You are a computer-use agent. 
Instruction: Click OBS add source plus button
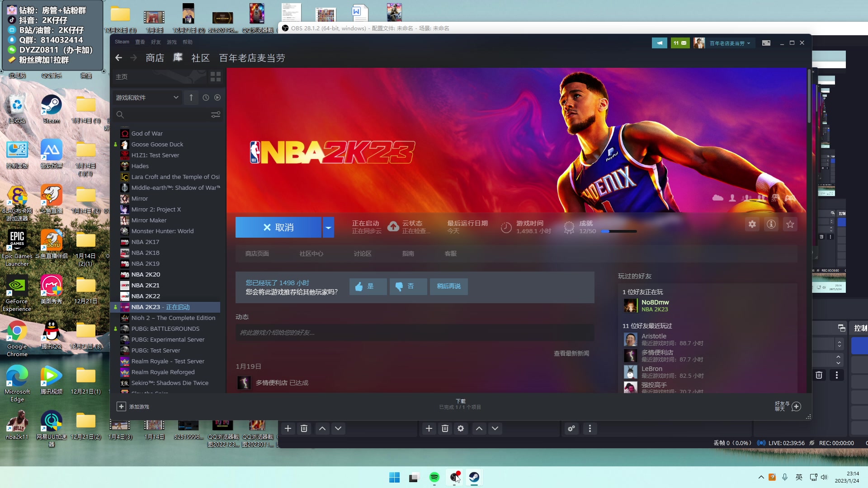[429, 428]
